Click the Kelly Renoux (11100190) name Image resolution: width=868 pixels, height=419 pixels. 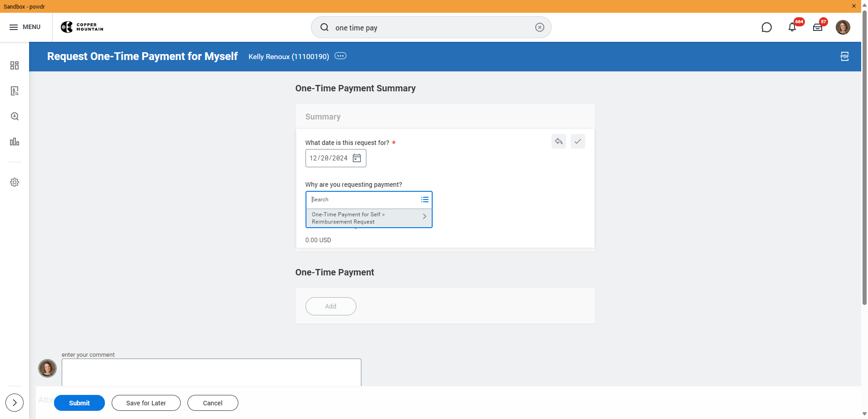[289, 56]
